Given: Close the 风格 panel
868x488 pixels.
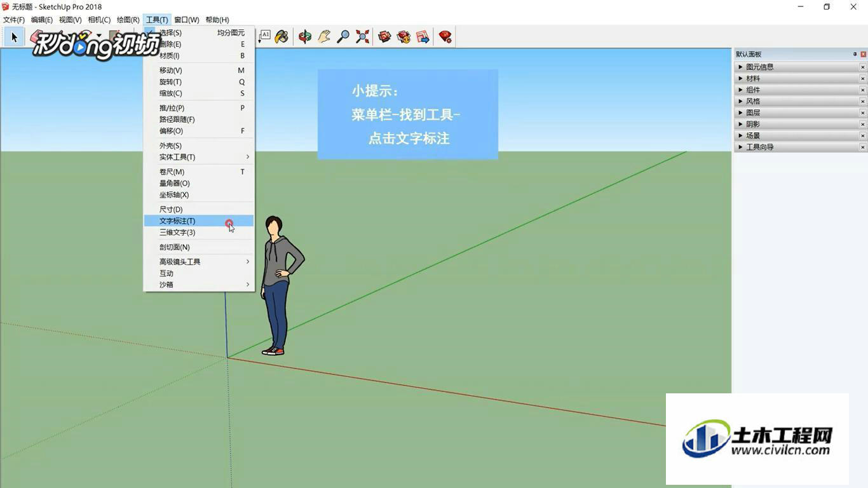Looking at the screenshot, I should coord(863,101).
